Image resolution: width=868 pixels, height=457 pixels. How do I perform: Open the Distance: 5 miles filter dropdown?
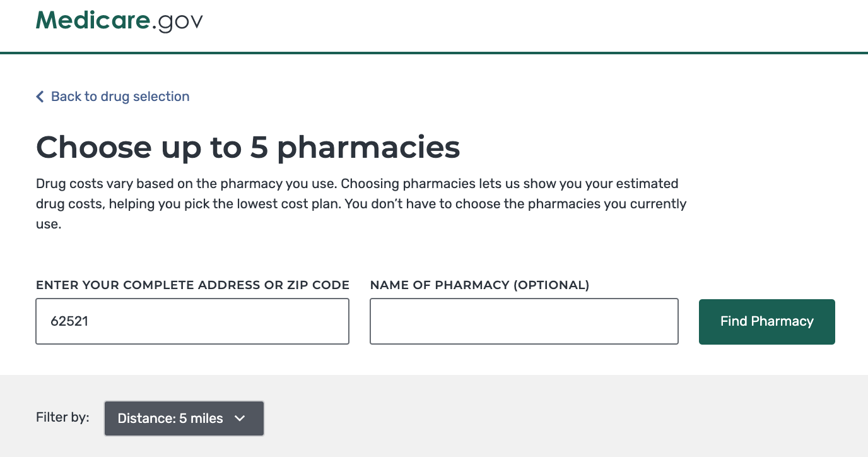[184, 418]
